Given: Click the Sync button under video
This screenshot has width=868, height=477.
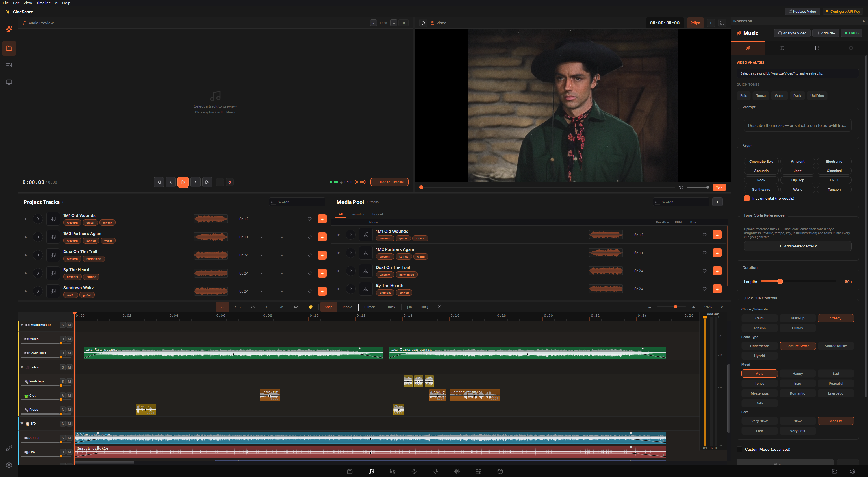Looking at the screenshot, I should pyautogui.click(x=719, y=187).
